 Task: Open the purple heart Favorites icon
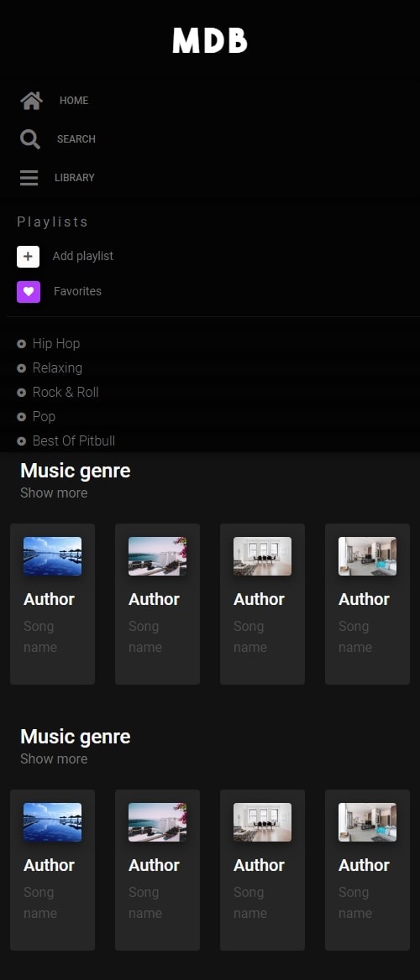tap(29, 292)
